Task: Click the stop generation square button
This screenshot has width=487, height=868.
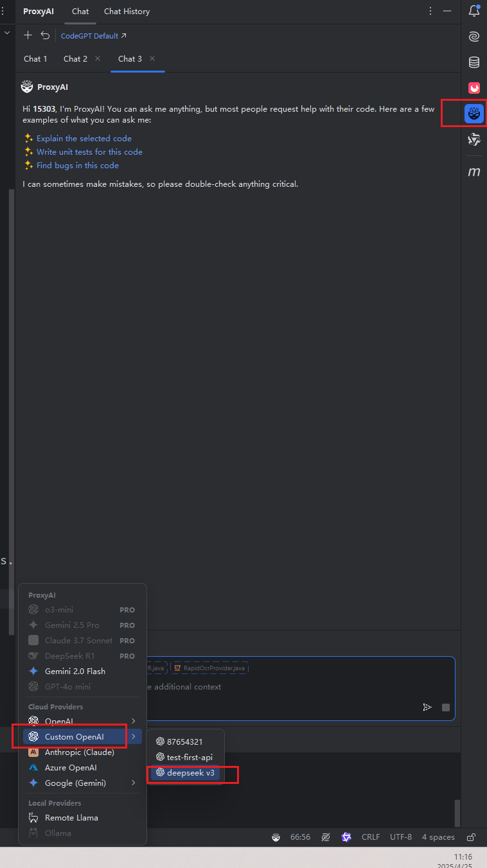Action: pyautogui.click(x=446, y=707)
